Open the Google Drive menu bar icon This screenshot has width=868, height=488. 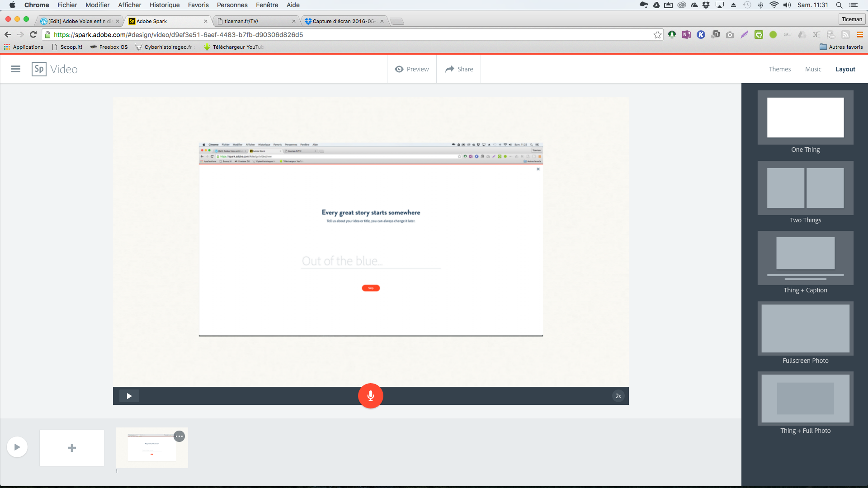(656, 5)
